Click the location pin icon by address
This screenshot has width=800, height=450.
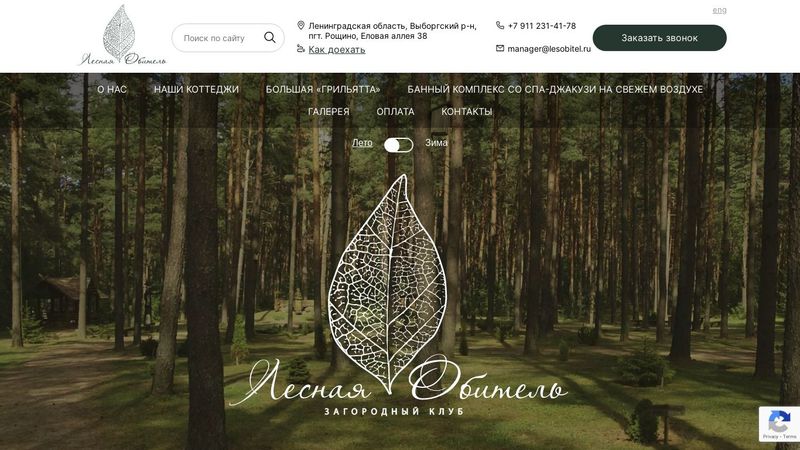301,26
